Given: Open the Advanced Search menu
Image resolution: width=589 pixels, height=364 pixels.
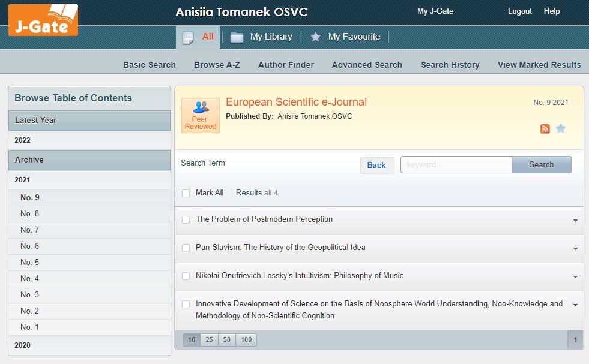Looking at the screenshot, I should (367, 65).
